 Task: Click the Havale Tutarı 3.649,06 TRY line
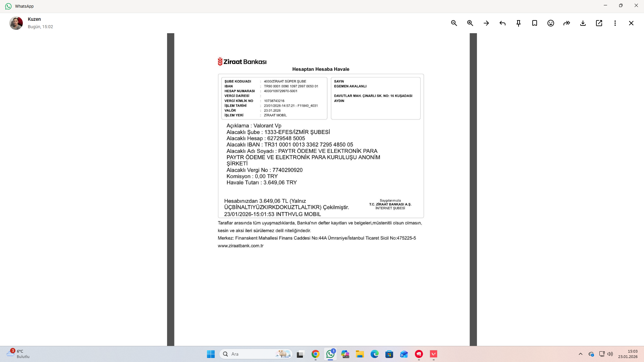pyautogui.click(x=262, y=183)
